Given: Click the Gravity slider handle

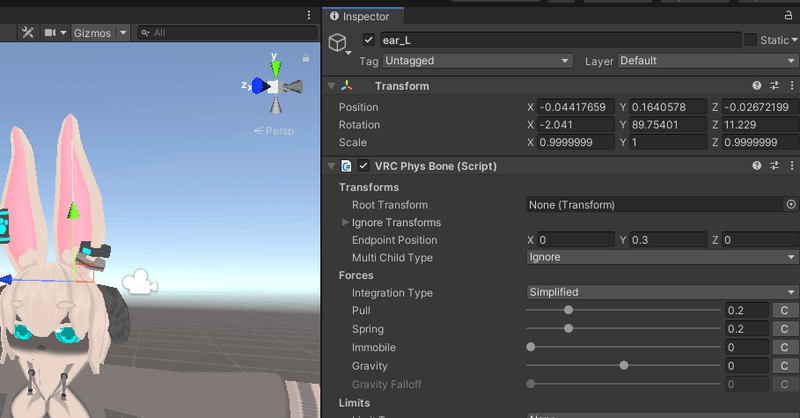Looking at the screenshot, I should coord(624,365).
